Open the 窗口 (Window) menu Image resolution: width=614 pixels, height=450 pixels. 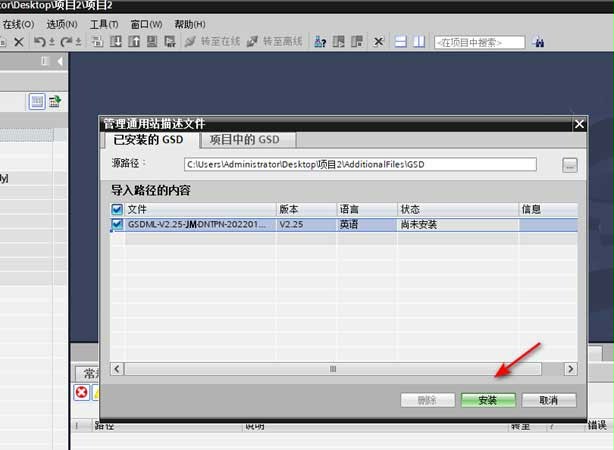coord(146,23)
